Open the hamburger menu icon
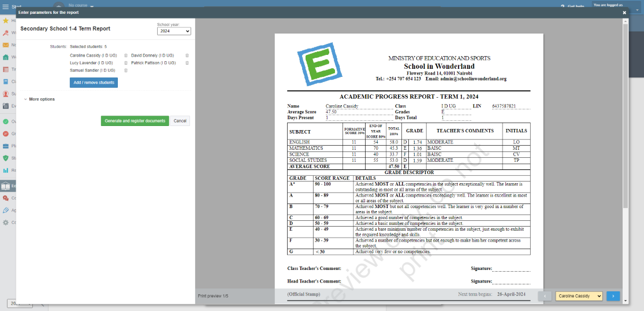Image resolution: width=644 pixels, height=311 pixels. [5, 6]
